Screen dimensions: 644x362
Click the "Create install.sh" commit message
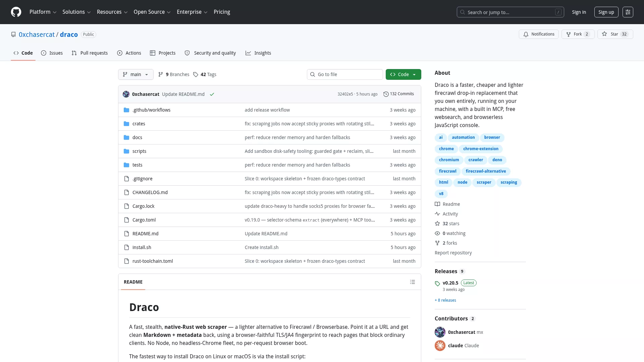[x=262, y=247]
